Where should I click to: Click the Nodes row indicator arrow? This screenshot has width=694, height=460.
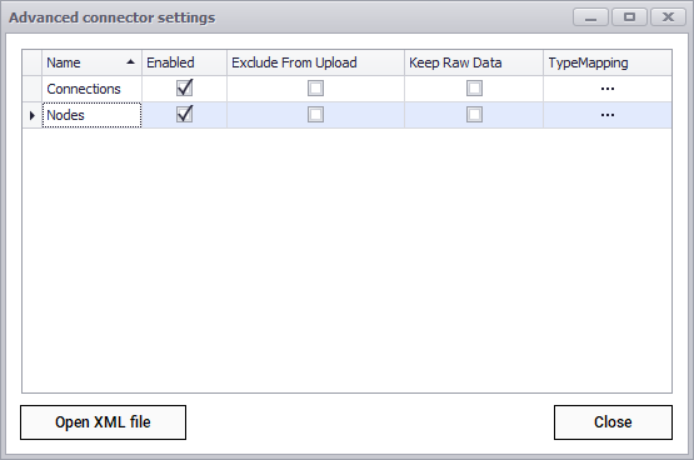coord(32,116)
